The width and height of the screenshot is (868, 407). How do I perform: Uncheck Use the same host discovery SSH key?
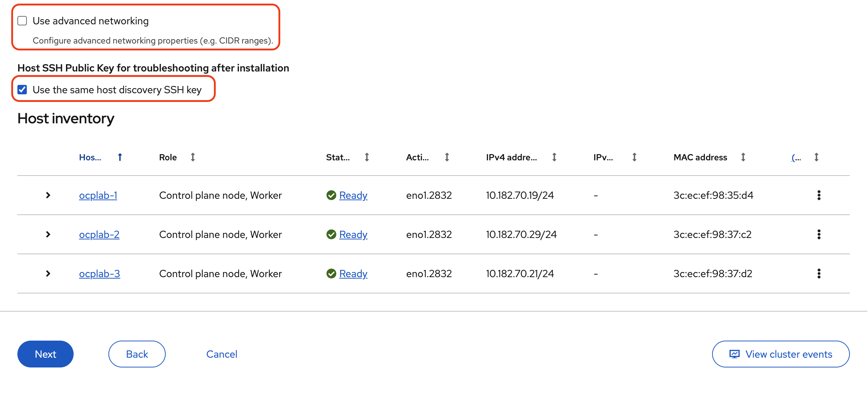tap(22, 90)
